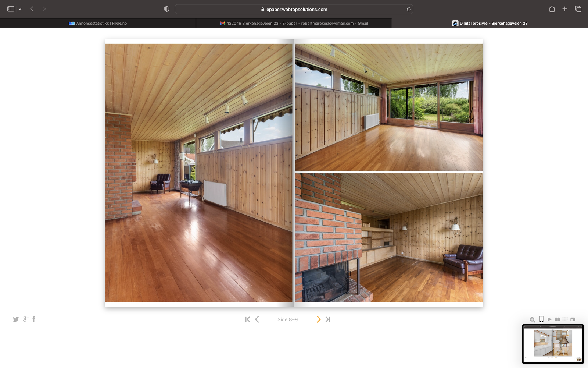588x368 pixels.
Task: Switch to the Gmail E-paper tab
Action: (x=294, y=23)
